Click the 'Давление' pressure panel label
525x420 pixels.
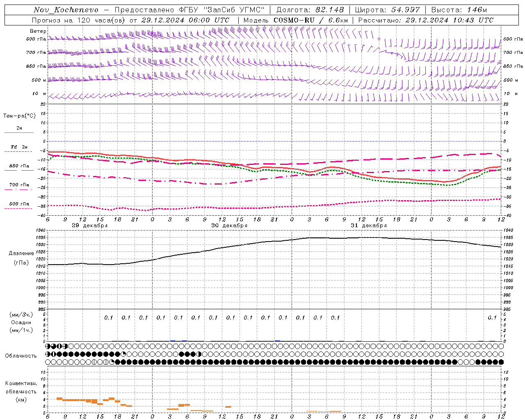point(21,253)
